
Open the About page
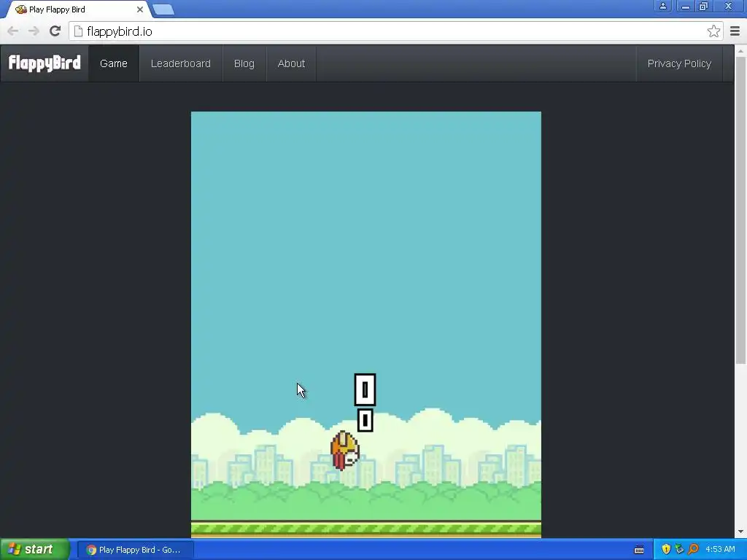(x=291, y=63)
